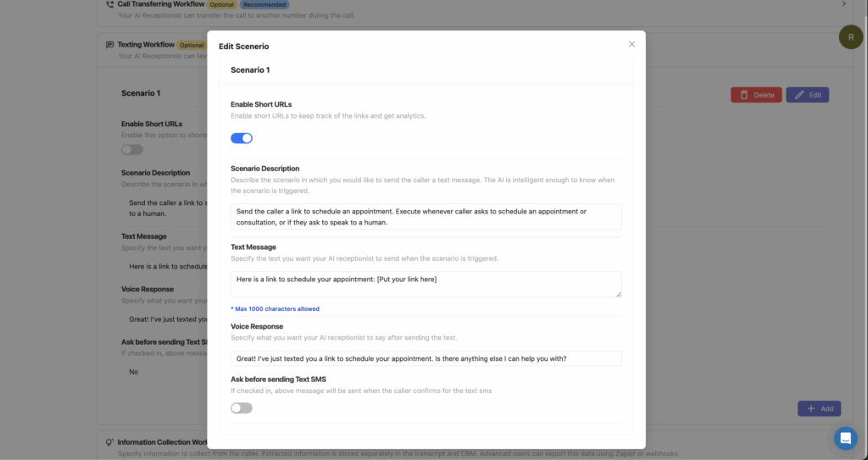Click the Enable Short URLs label in dialog
The height and width of the screenshot is (460, 868).
click(x=261, y=104)
